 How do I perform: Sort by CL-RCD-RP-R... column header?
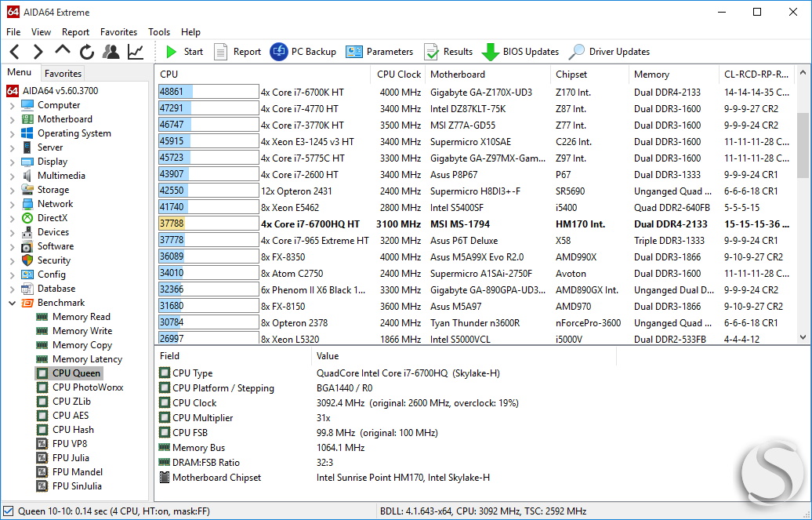[x=756, y=75]
